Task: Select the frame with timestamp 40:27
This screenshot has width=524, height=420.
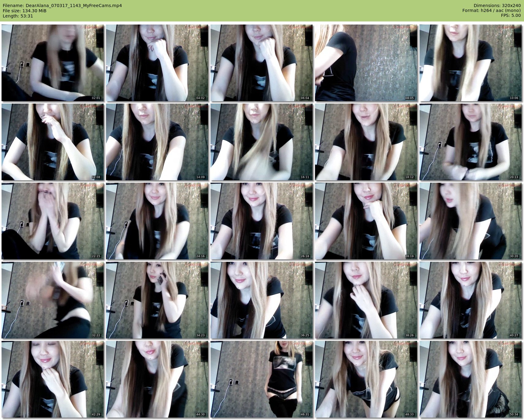Action: 471,300
